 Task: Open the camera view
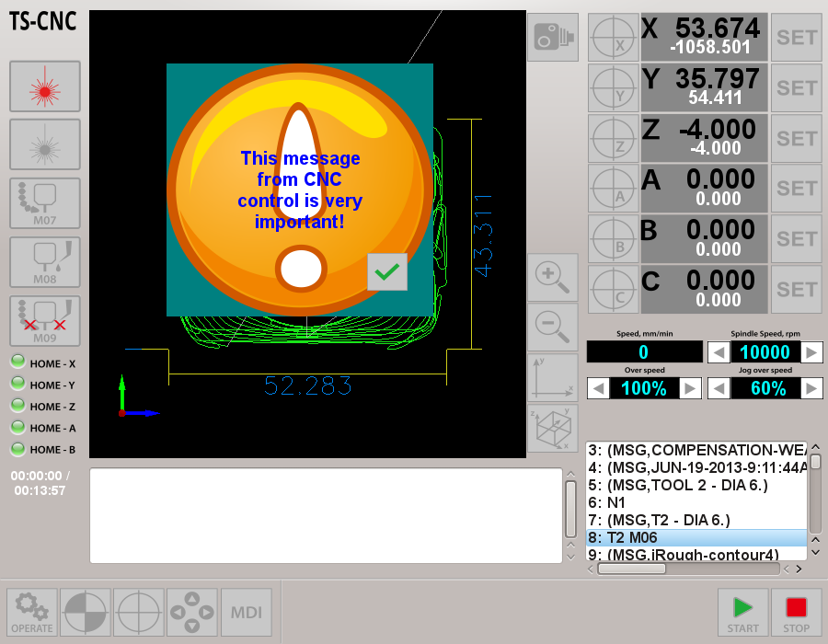(553, 38)
